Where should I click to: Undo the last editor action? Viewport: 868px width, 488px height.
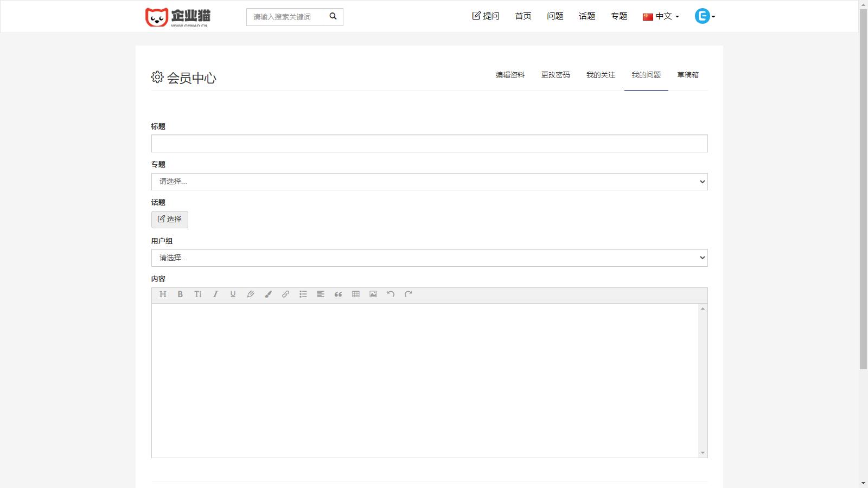click(391, 294)
